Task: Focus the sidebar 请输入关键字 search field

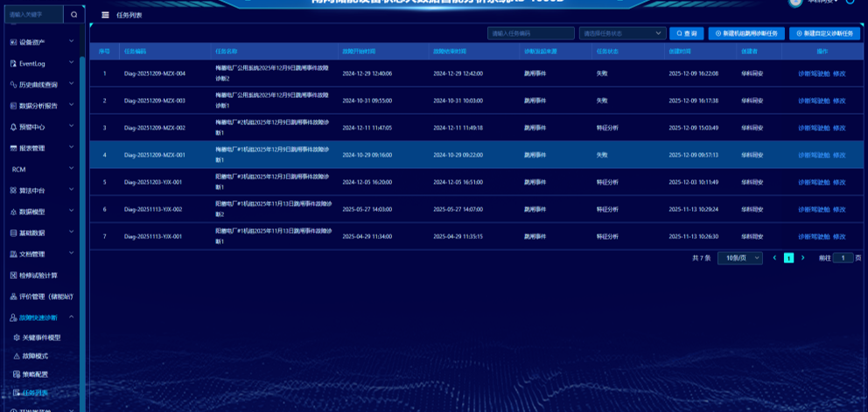Action: 34,14
